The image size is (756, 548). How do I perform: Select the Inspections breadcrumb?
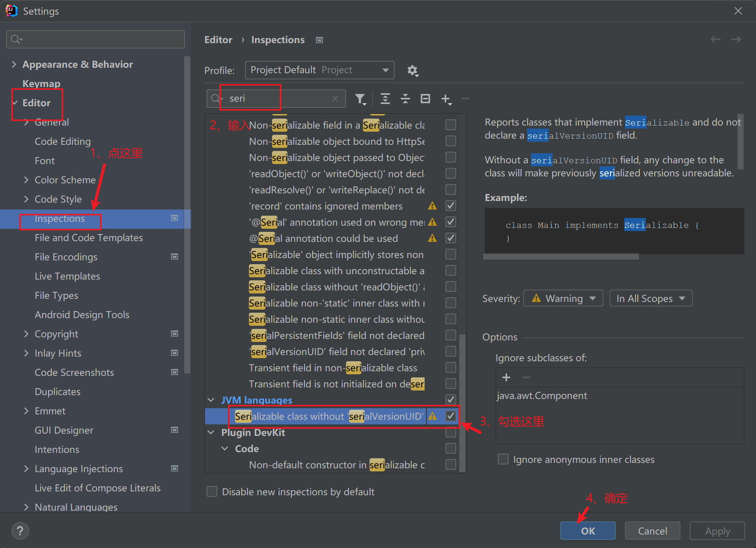click(278, 40)
